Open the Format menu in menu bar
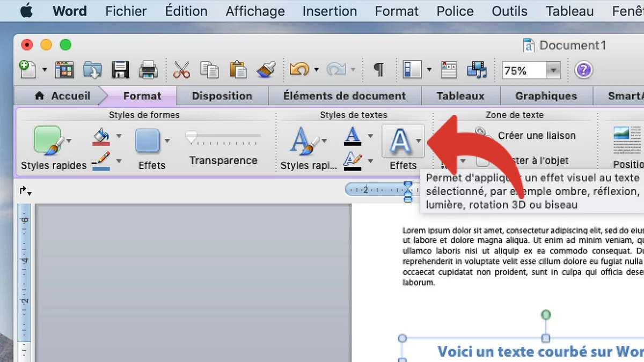644x362 pixels. (397, 11)
